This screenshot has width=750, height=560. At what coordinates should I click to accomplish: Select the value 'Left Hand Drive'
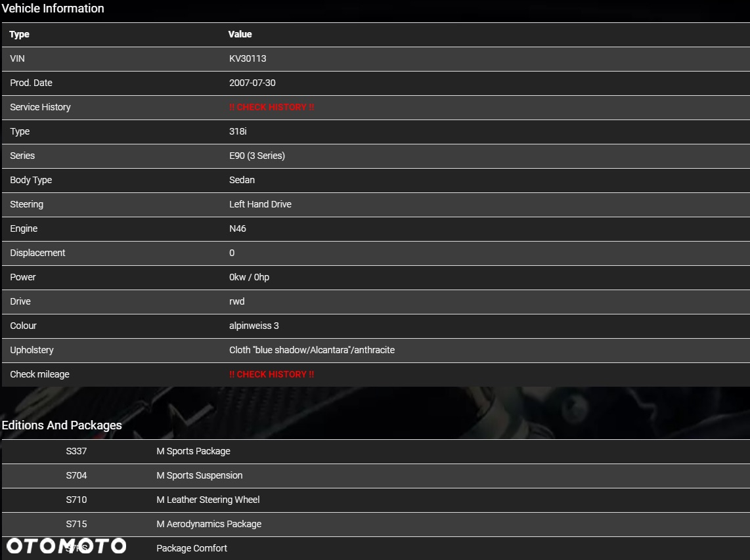pos(260,204)
